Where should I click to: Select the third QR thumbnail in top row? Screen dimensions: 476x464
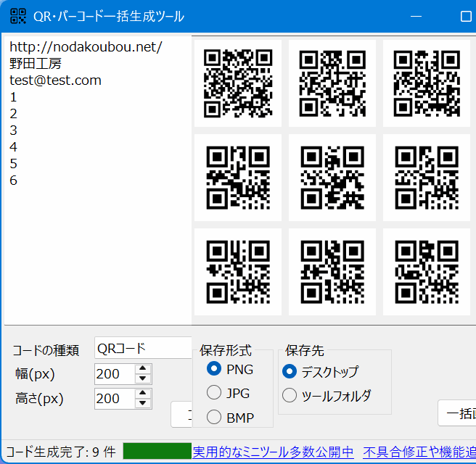(427, 83)
